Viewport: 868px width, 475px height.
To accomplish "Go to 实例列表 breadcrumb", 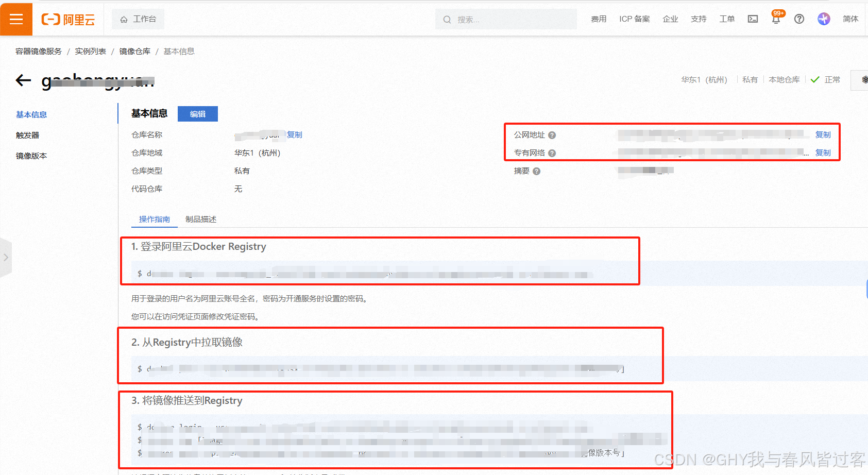I will [90, 52].
